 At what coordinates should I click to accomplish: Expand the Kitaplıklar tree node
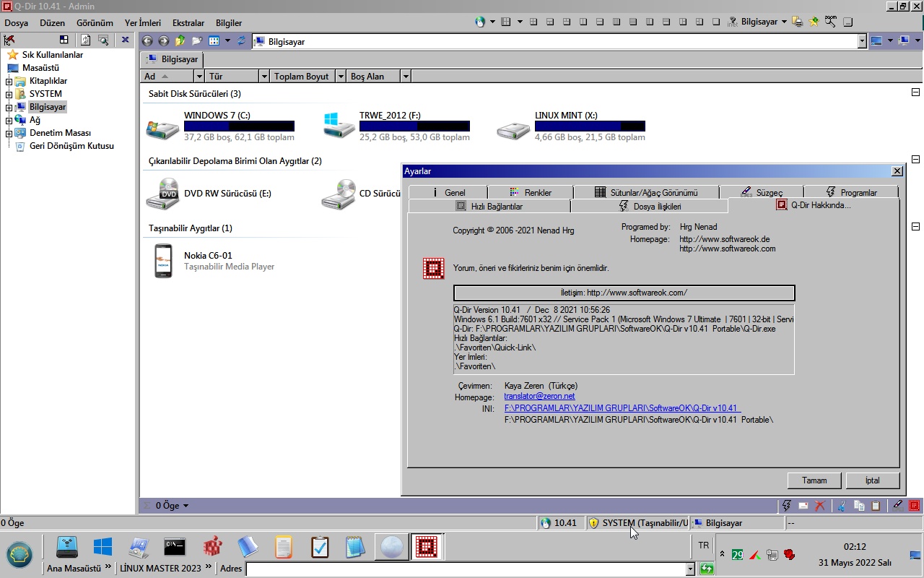pos(9,81)
